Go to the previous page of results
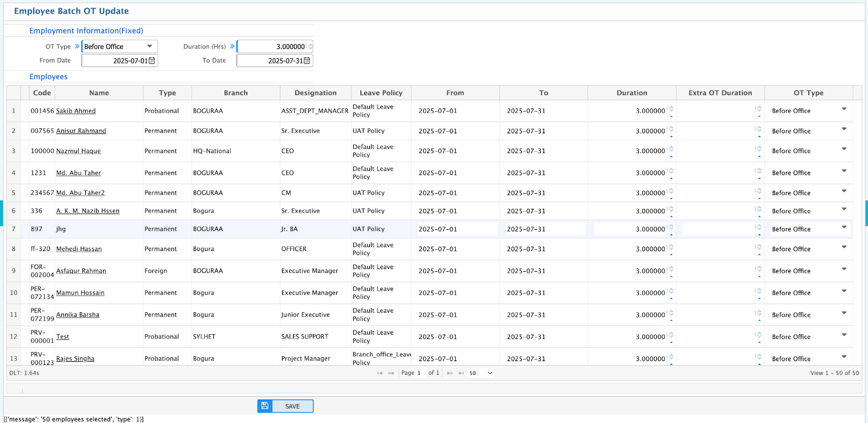Screen dimensions: 868x423 [391, 373]
